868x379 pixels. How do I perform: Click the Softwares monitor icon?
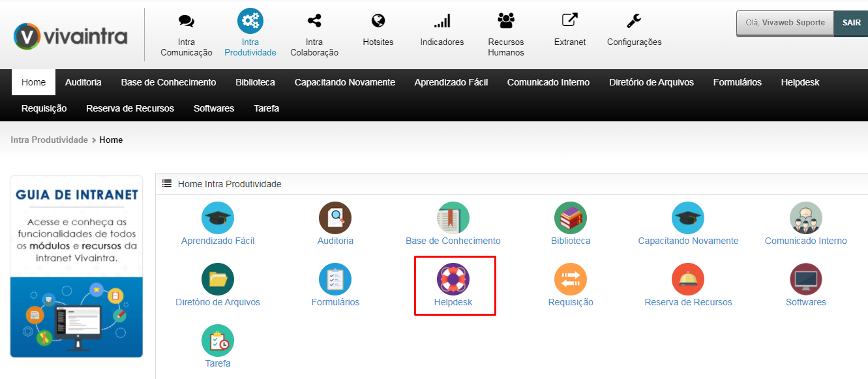click(806, 279)
